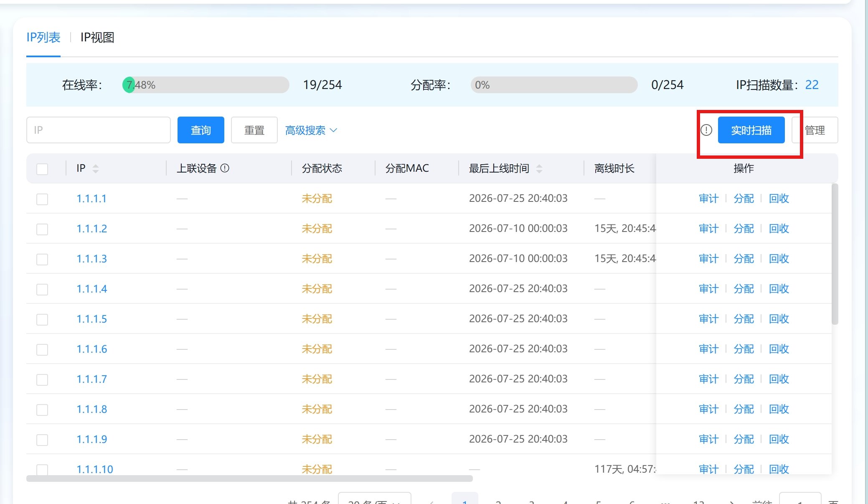Click 分配 for row 1.1.1.3
The height and width of the screenshot is (504, 868).
point(744,259)
